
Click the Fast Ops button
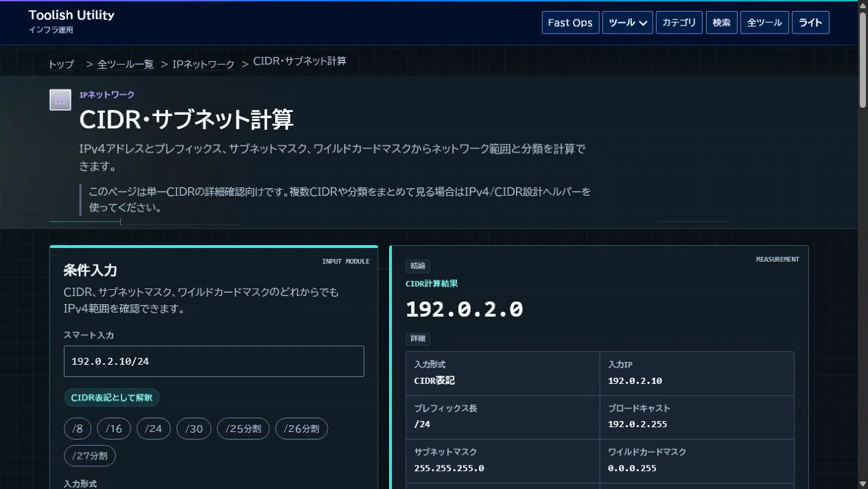[570, 23]
